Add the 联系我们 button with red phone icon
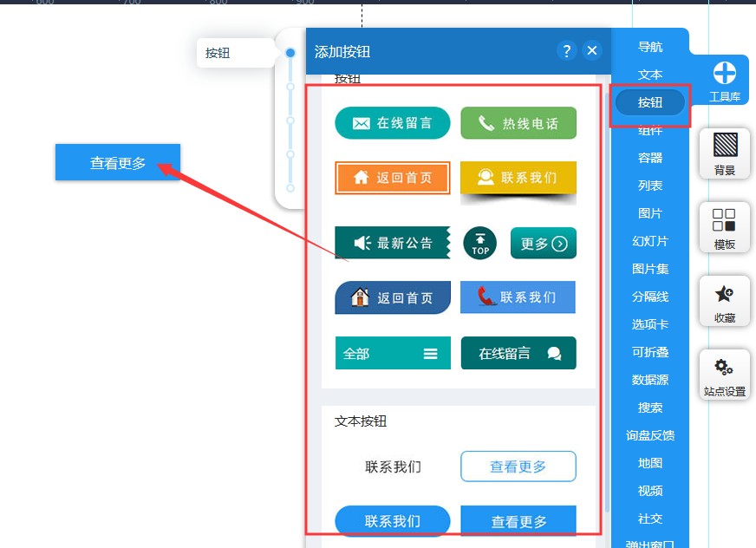Viewport: 756px width, 548px height. coord(518,297)
